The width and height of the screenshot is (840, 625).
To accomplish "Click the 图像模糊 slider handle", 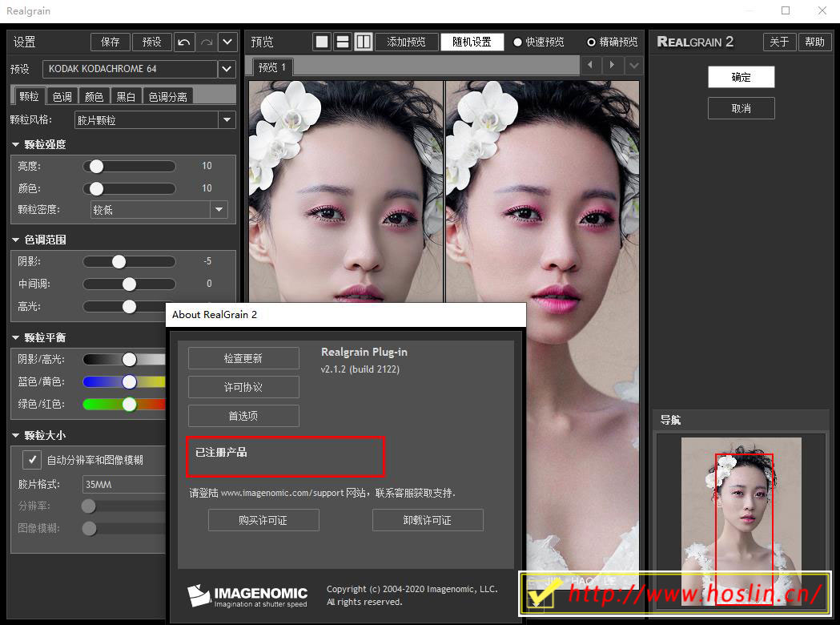I will [x=90, y=529].
